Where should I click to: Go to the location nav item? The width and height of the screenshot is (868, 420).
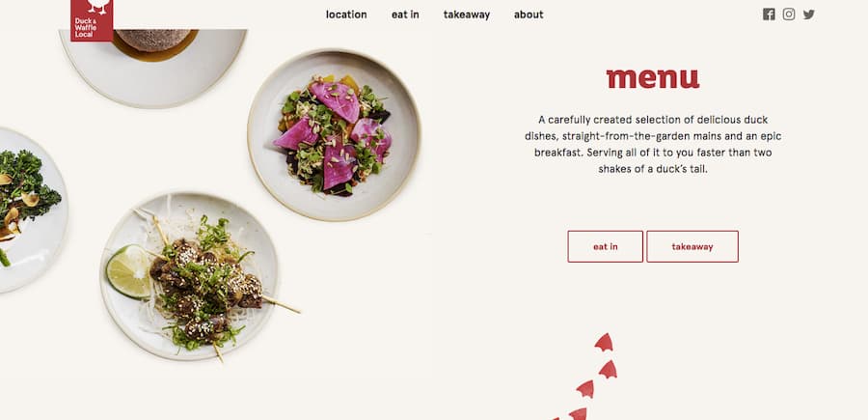click(x=346, y=14)
